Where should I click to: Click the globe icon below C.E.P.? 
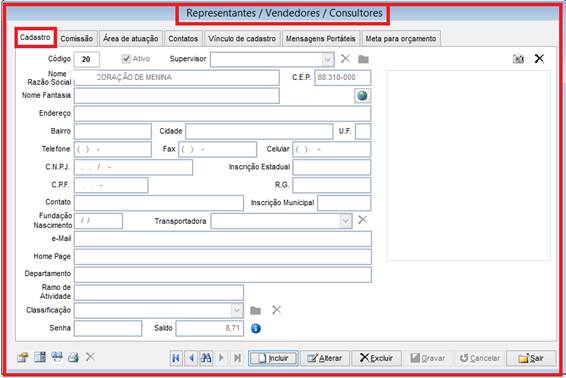[x=362, y=96]
